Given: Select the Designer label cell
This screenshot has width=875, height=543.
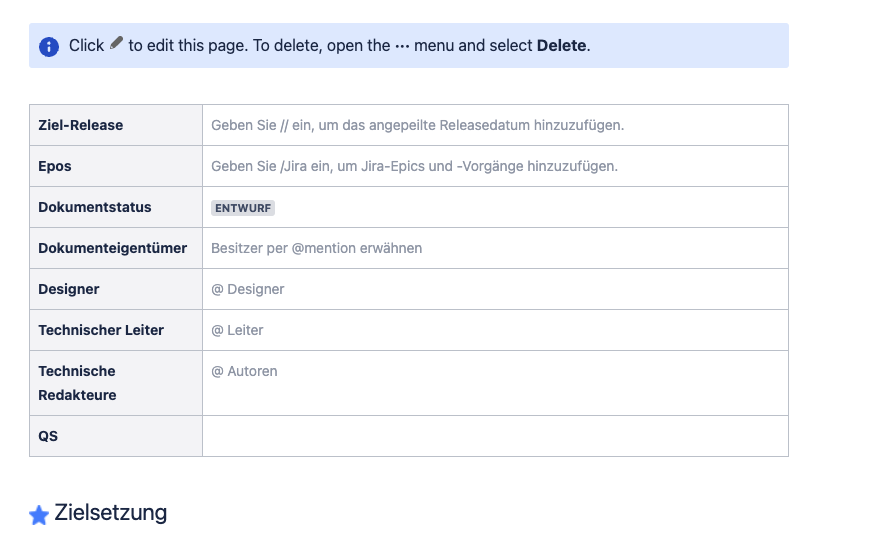Looking at the screenshot, I should click(x=116, y=289).
